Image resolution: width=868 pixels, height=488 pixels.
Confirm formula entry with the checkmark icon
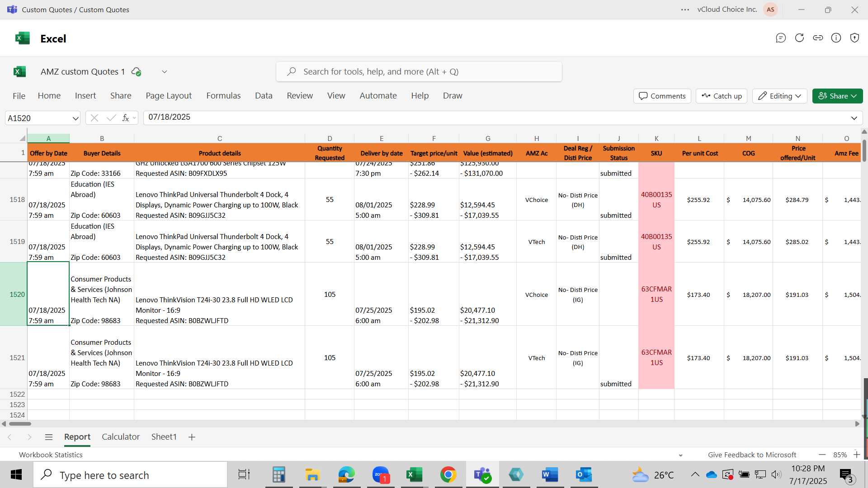click(111, 118)
